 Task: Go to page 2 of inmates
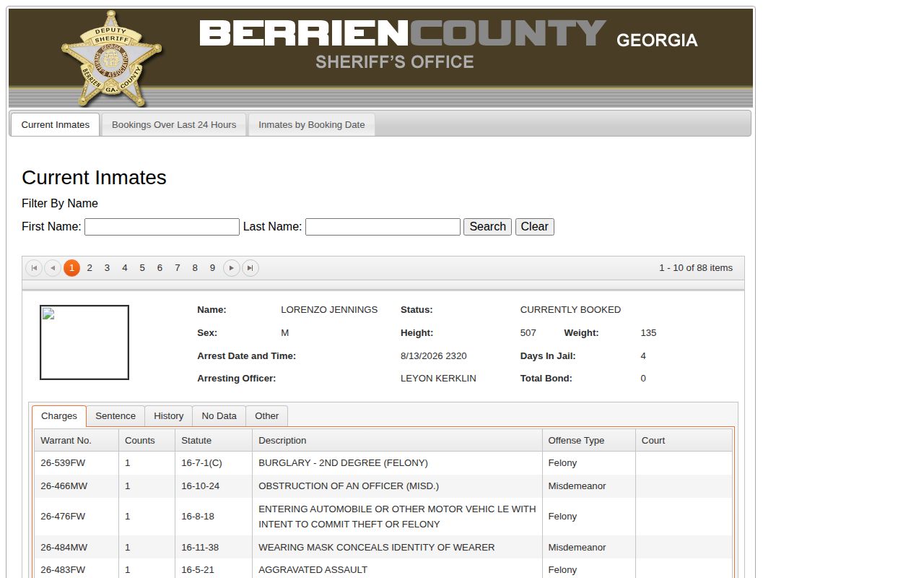tap(90, 268)
